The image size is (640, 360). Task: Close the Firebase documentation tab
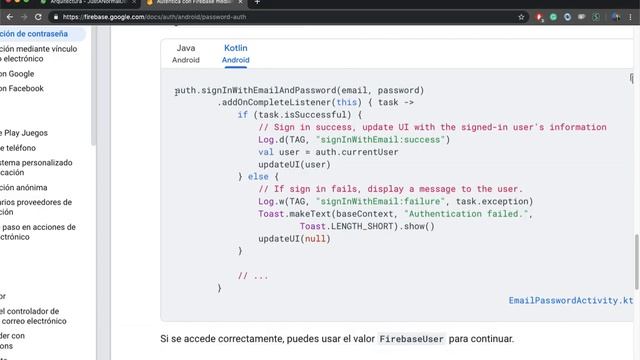click(240, 2)
